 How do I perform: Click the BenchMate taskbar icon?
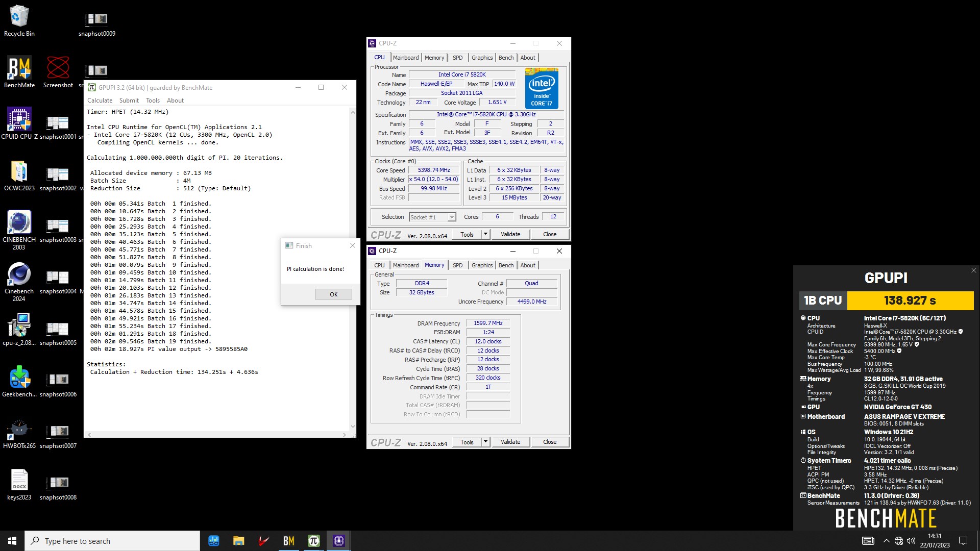289,541
